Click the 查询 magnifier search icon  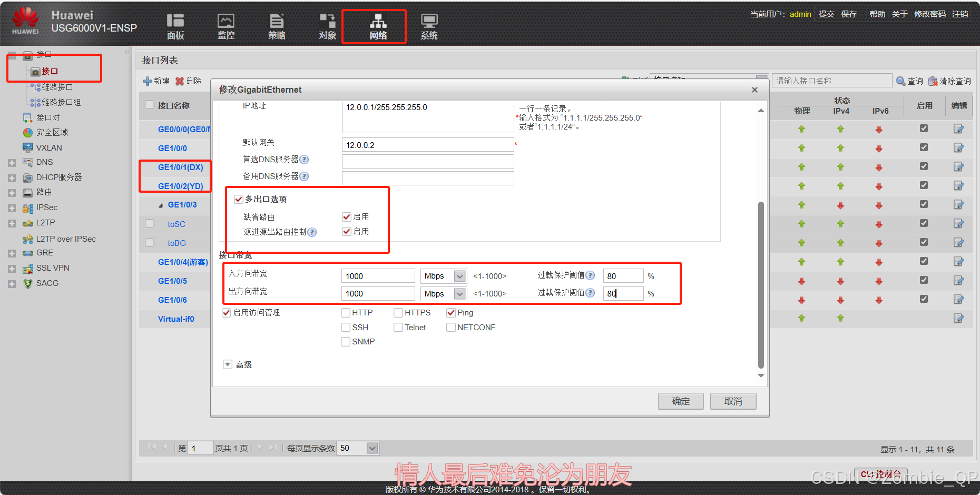[901, 81]
